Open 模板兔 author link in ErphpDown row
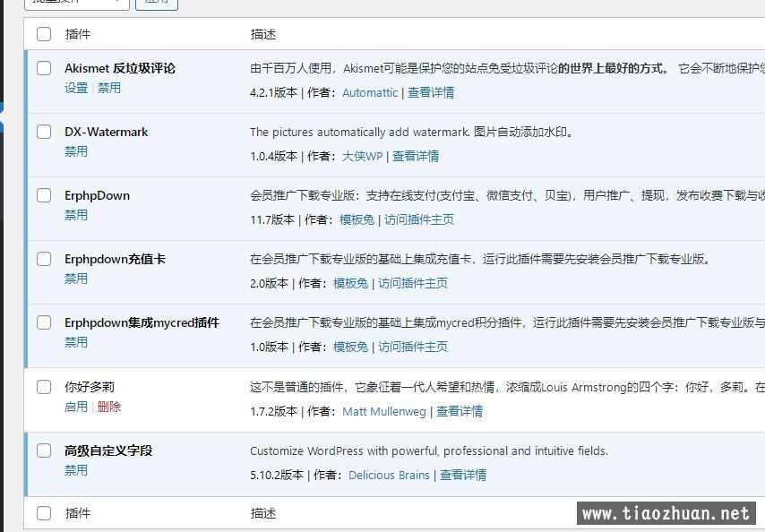Screen dimensions: 765x532 point(357,220)
